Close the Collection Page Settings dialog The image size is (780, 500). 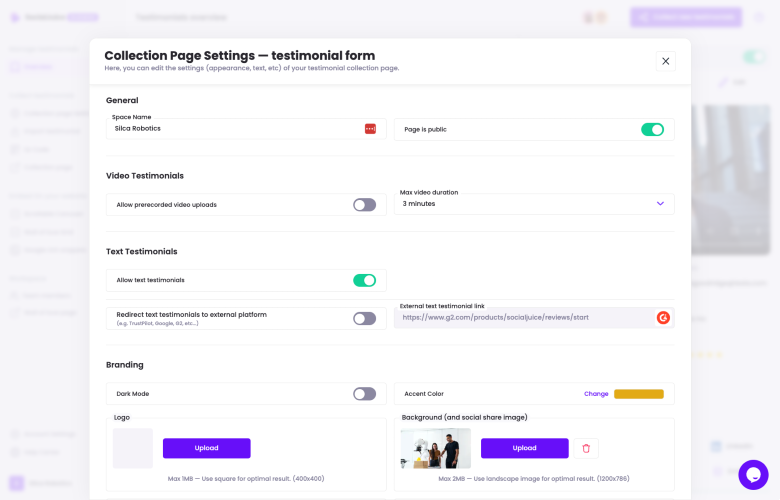pos(666,61)
